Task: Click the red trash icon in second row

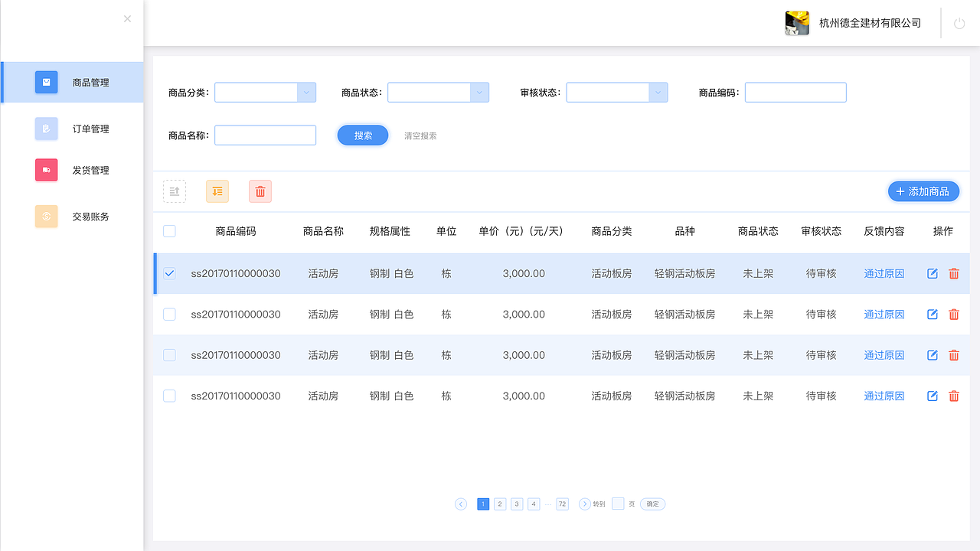Action: tap(954, 315)
